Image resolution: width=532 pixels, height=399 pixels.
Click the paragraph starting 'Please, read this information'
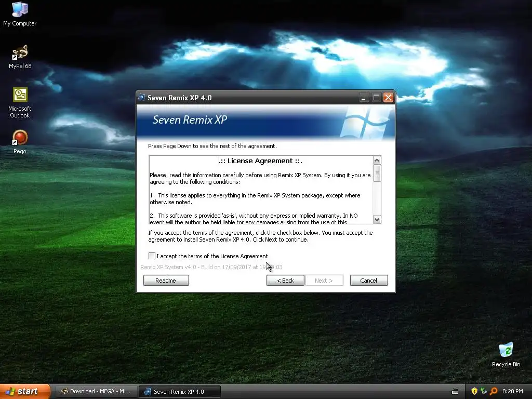coord(260,179)
